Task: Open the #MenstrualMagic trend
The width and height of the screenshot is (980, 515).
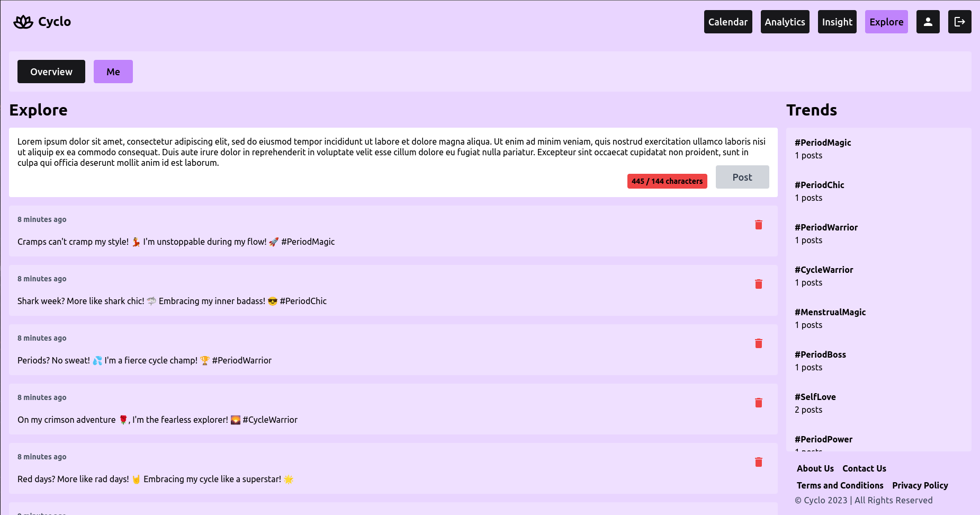Action: tap(830, 312)
